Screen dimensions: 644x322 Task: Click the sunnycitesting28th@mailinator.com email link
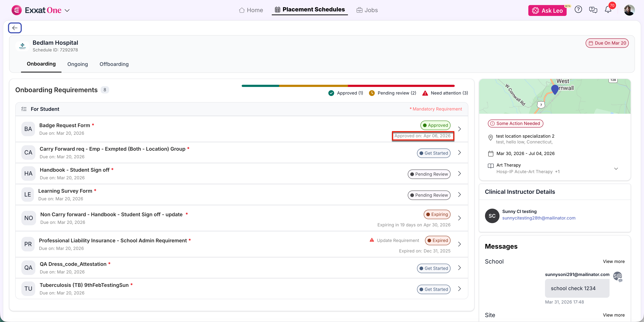pos(539,218)
